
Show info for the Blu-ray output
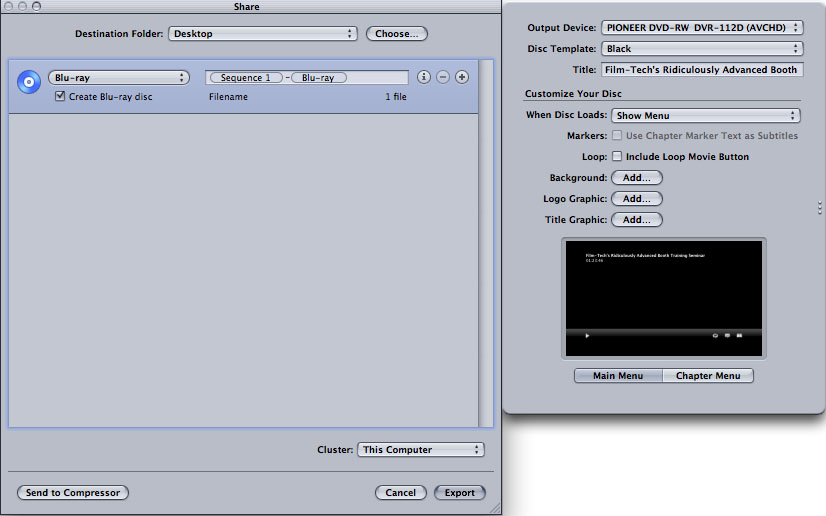(x=424, y=77)
